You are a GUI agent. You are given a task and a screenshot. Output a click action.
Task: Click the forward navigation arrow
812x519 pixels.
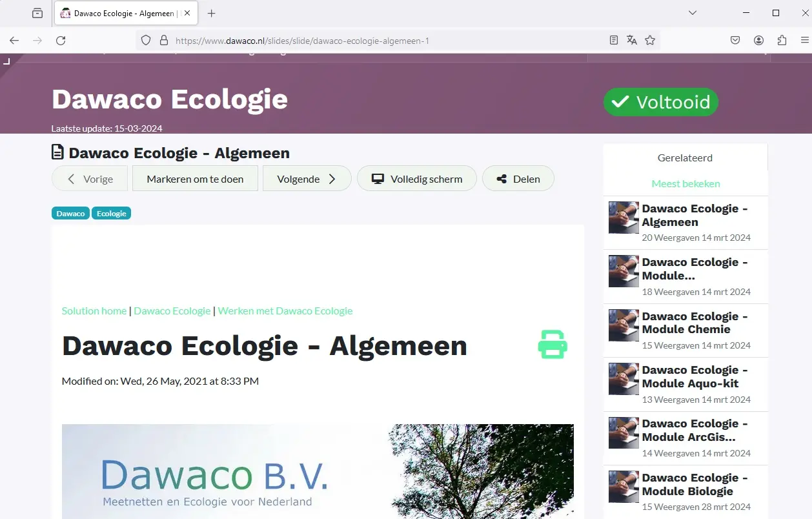(x=37, y=41)
